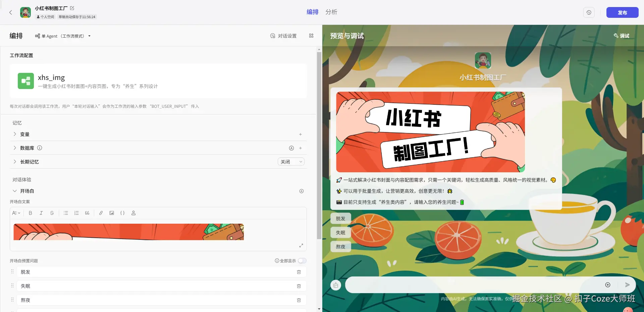The image size is (644, 312).
Task: Grab the drag handle of 失眠 row
Action: pos(12,285)
